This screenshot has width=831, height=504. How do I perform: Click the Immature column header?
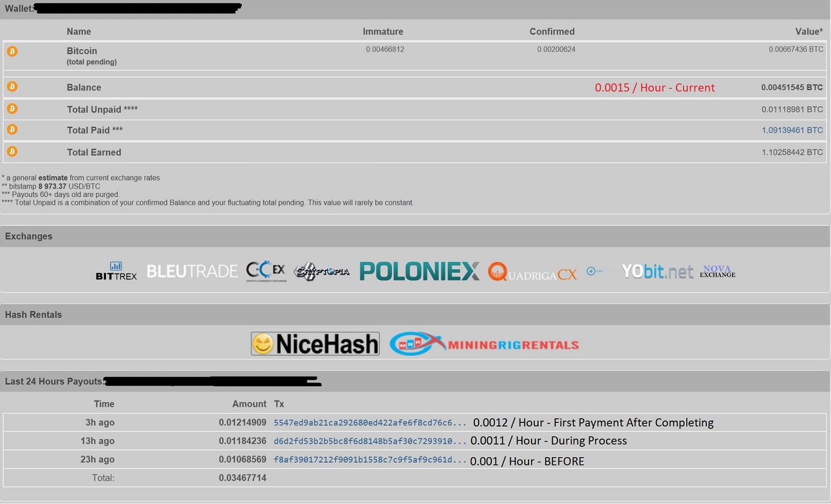tap(383, 32)
